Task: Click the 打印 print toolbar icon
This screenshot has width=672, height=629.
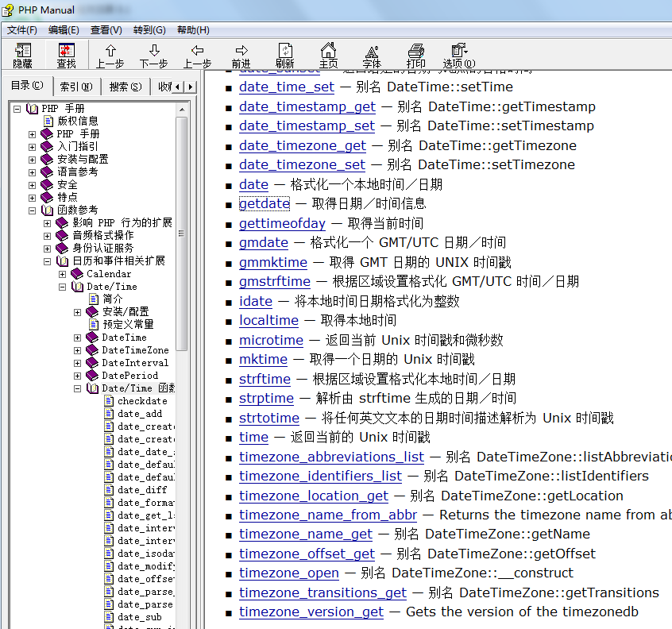Action: [415, 55]
